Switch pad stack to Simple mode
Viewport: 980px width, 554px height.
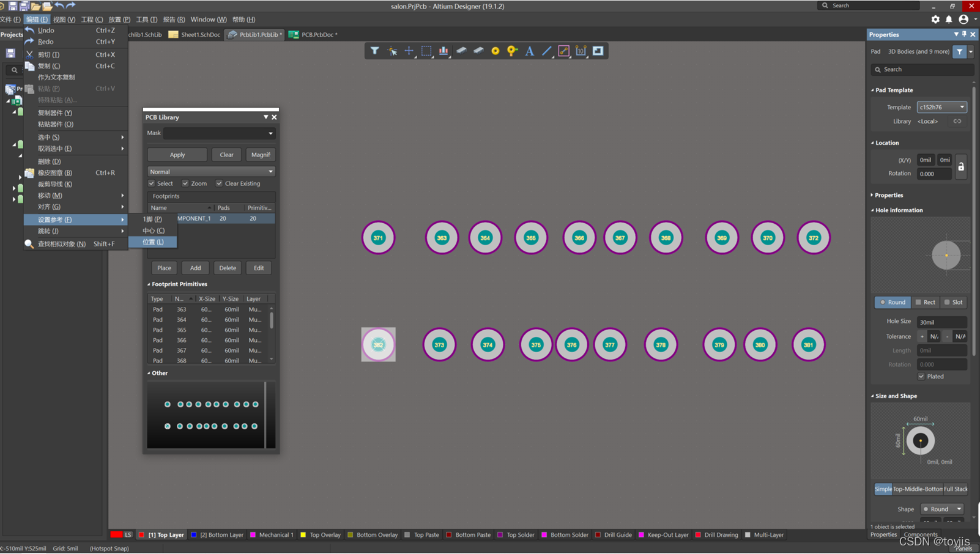click(883, 489)
